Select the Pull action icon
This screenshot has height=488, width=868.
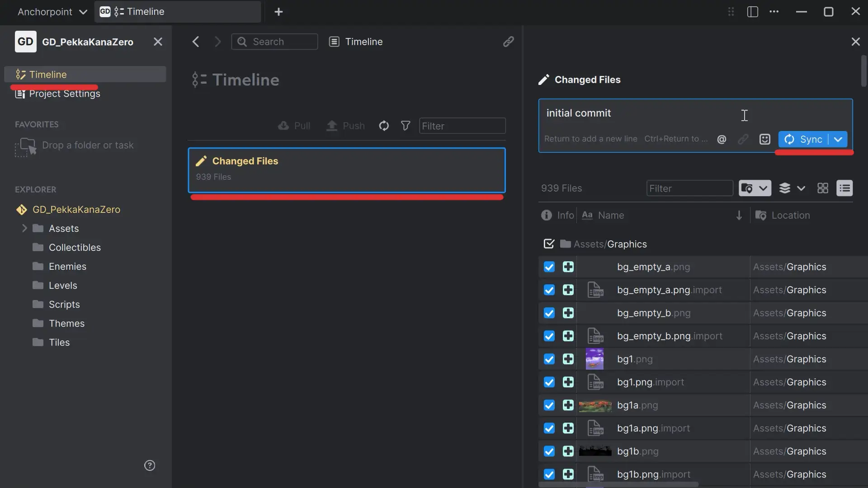pyautogui.click(x=283, y=126)
